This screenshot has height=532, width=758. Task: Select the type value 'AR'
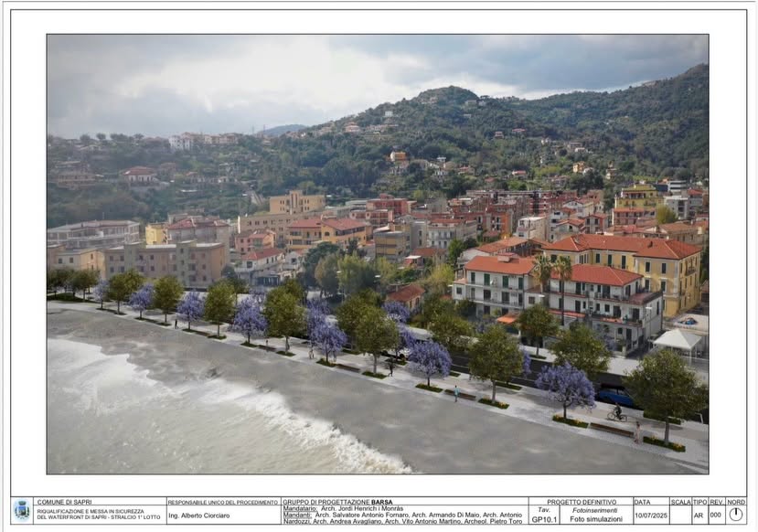[x=699, y=516]
